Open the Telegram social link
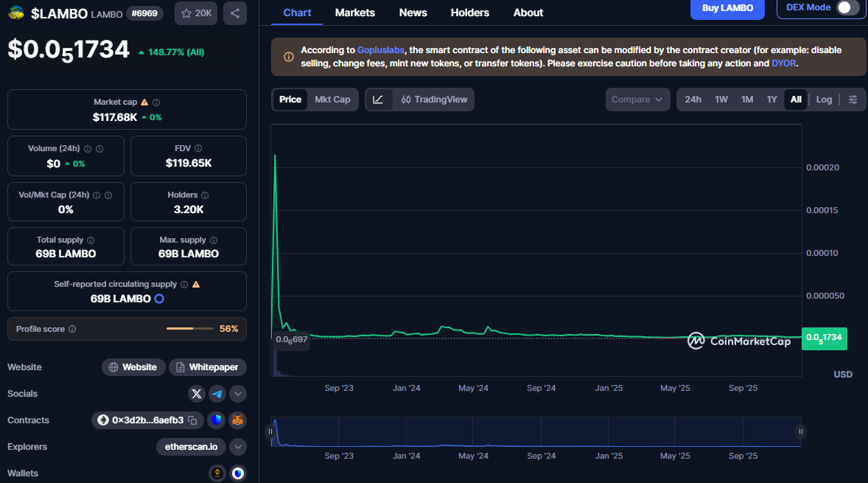Image resolution: width=868 pixels, height=483 pixels. pos(217,394)
